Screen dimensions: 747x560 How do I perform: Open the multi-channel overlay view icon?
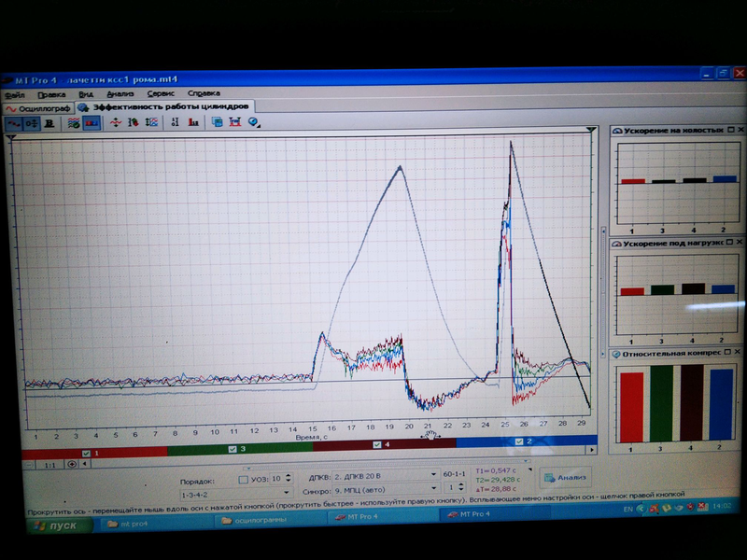point(74,123)
